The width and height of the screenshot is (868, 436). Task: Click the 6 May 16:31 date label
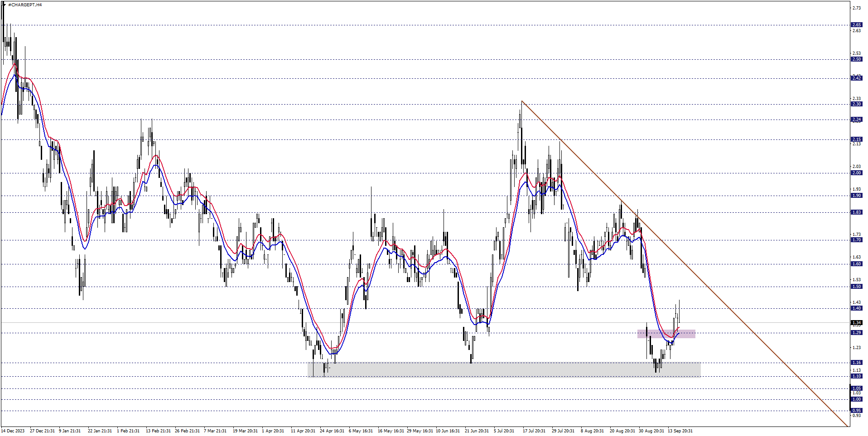[361, 431]
